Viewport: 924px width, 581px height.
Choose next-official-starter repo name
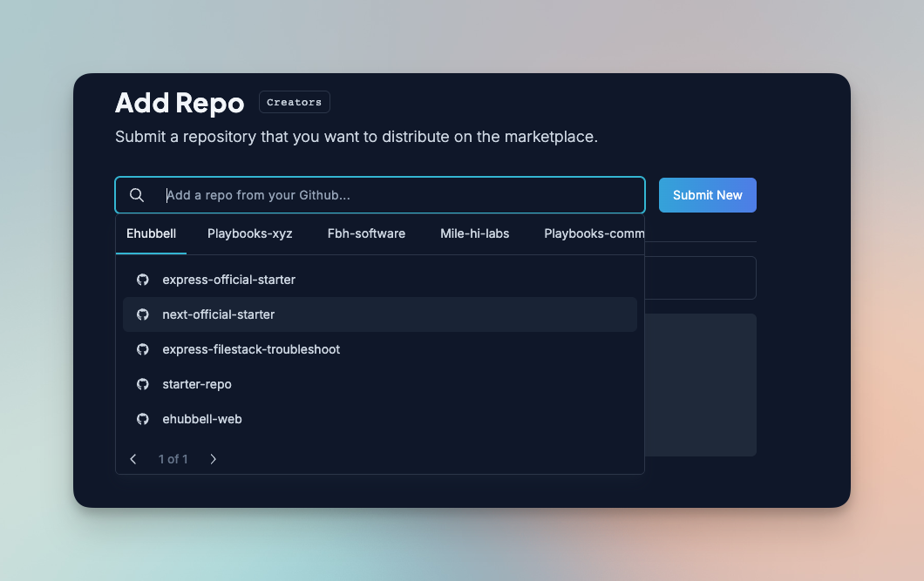(x=219, y=314)
